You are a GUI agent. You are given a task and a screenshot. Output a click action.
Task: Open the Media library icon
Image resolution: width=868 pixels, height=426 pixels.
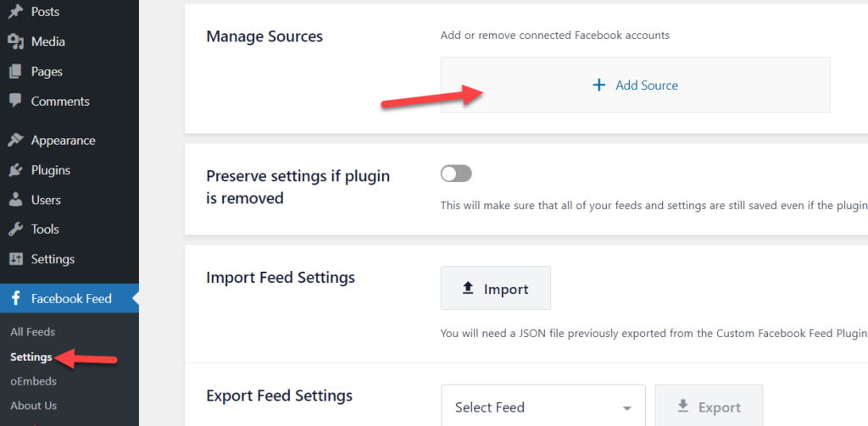(x=15, y=41)
